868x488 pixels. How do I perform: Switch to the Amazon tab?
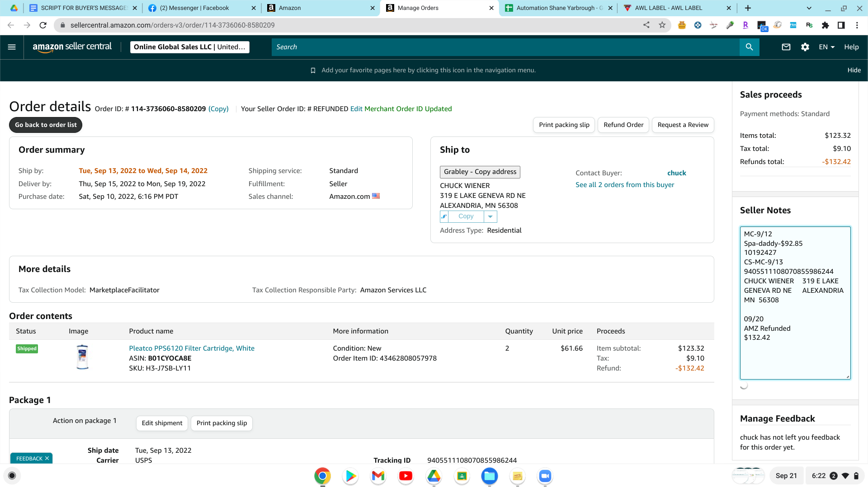coord(321,8)
